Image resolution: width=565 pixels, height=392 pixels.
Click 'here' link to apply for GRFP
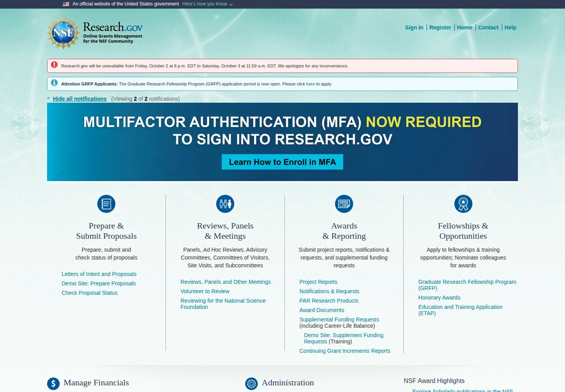click(310, 84)
